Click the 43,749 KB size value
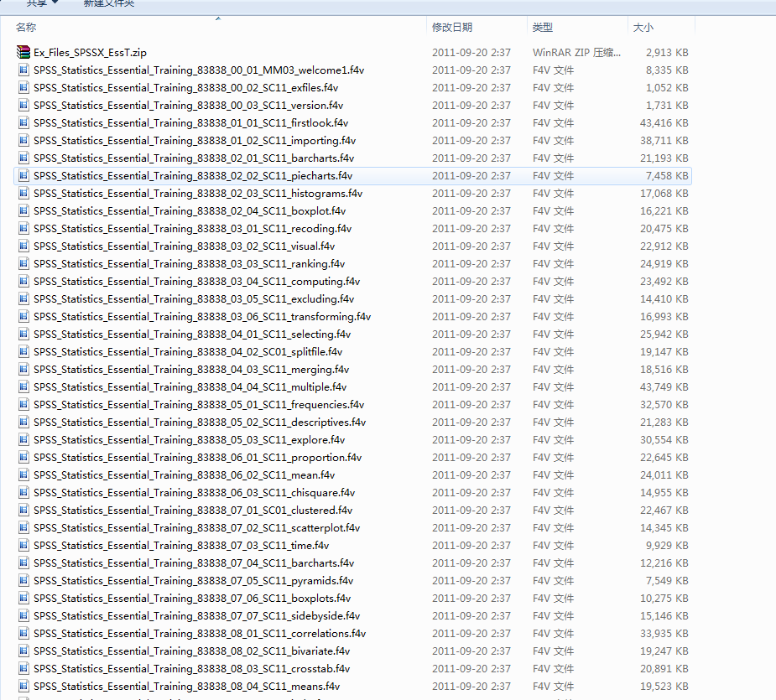This screenshot has width=776, height=700. click(664, 386)
